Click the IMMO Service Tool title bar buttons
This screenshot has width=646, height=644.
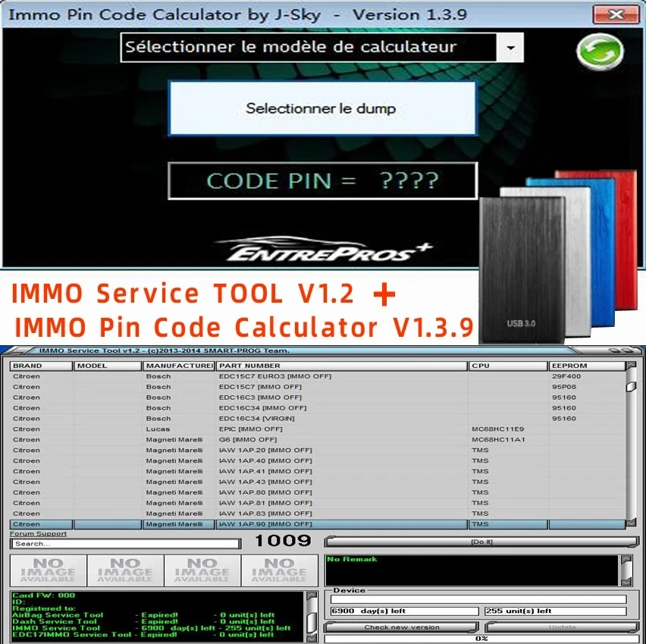(x=622, y=350)
